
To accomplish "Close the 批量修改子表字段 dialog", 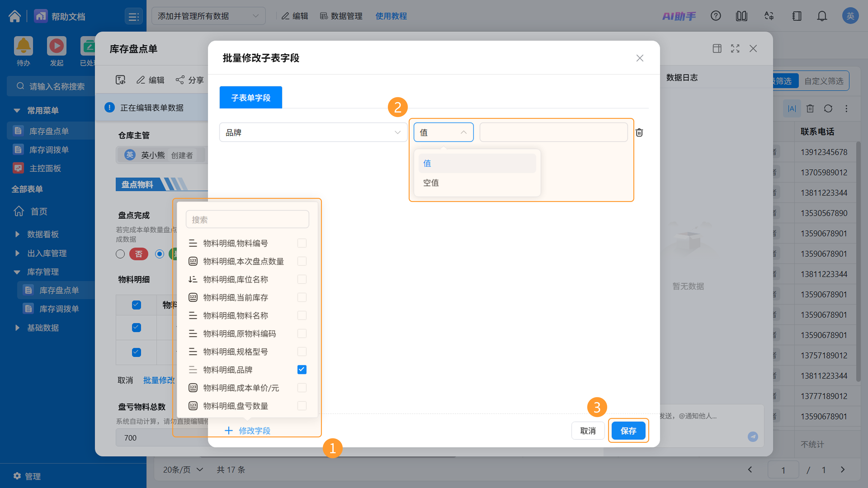I will coord(639,58).
